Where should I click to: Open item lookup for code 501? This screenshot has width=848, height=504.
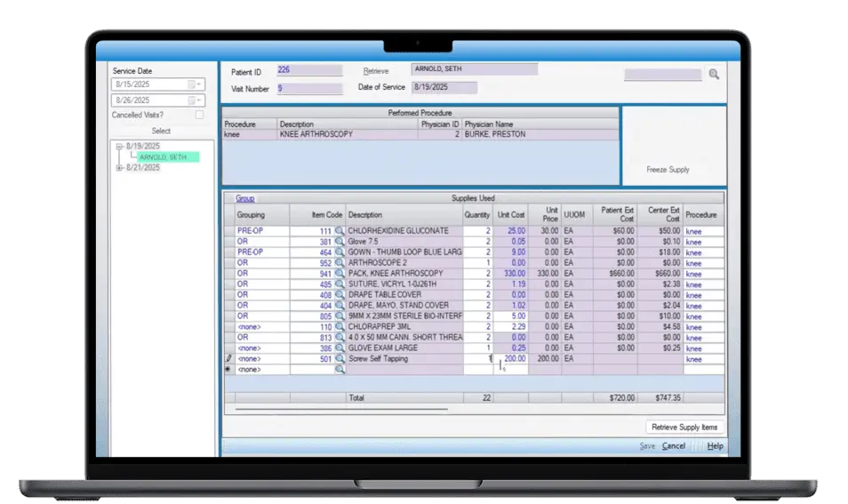click(339, 358)
